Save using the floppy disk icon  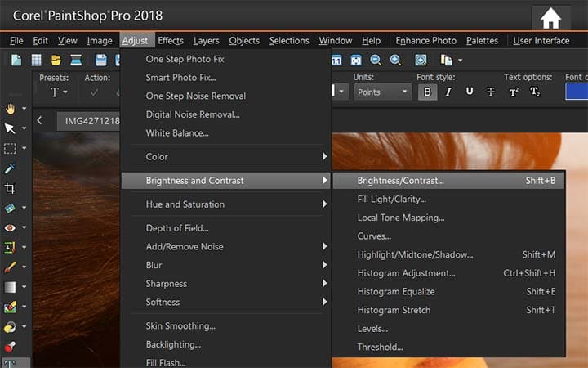(101, 60)
